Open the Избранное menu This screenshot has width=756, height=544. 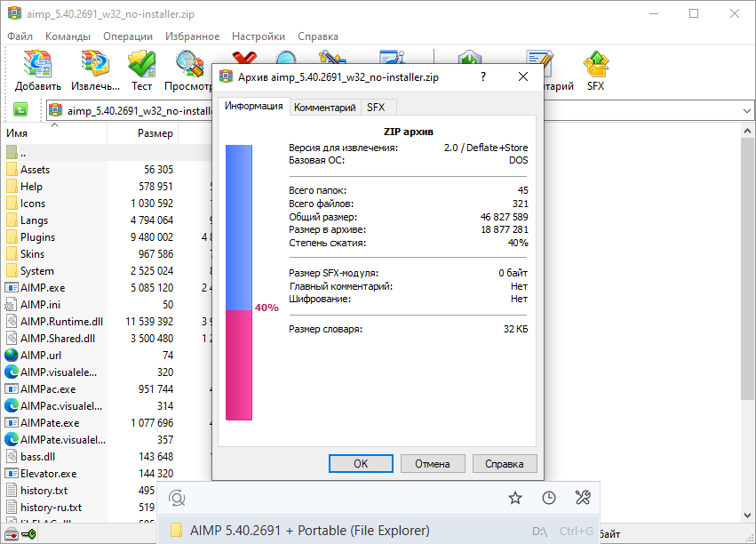[193, 36]
